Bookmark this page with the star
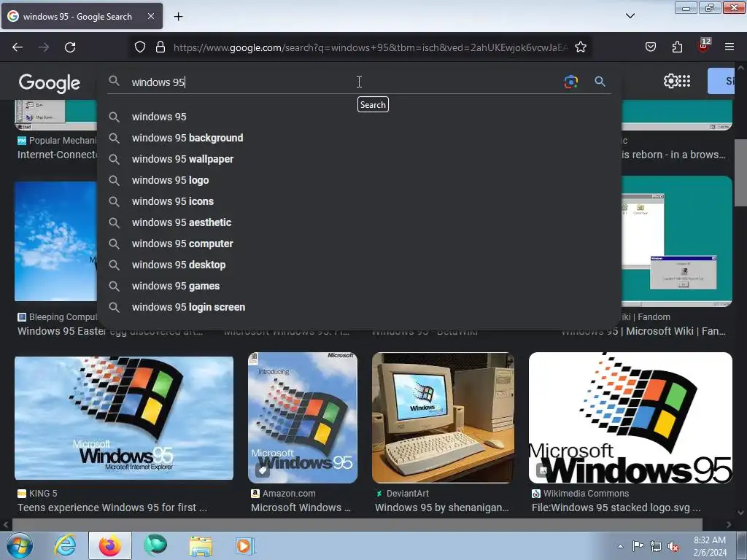The height and width of the screenshot is (560, 747). pos(580,47)
